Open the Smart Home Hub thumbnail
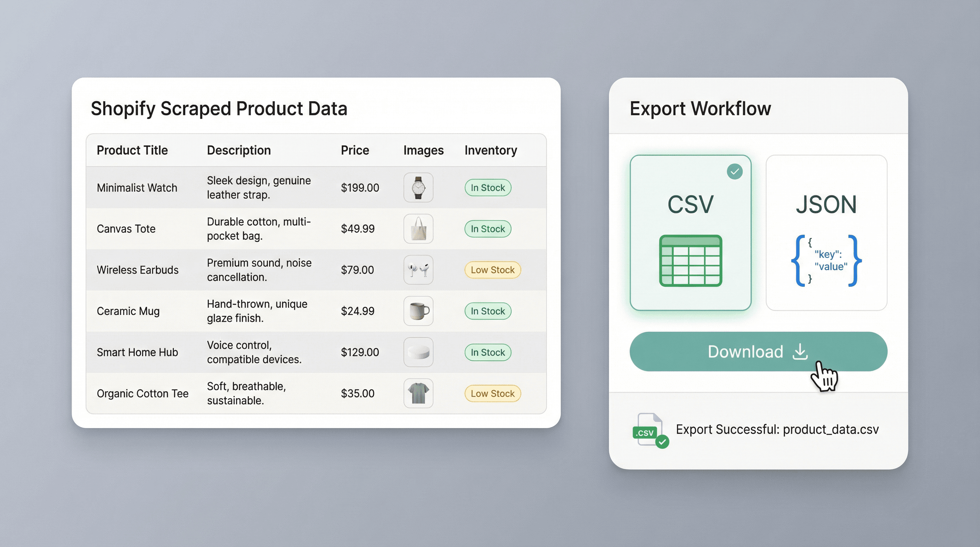The height and width of the screenshot is (547, 980). [418, 352]
